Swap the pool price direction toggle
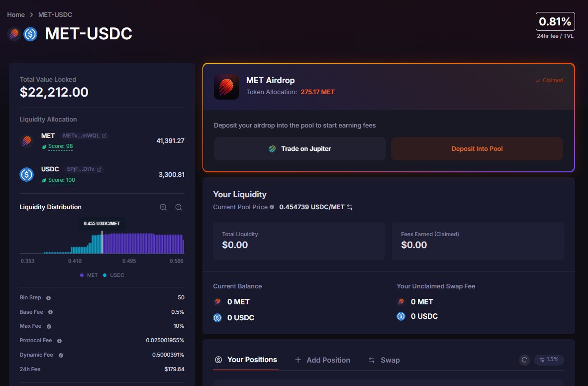 [350, 207]
